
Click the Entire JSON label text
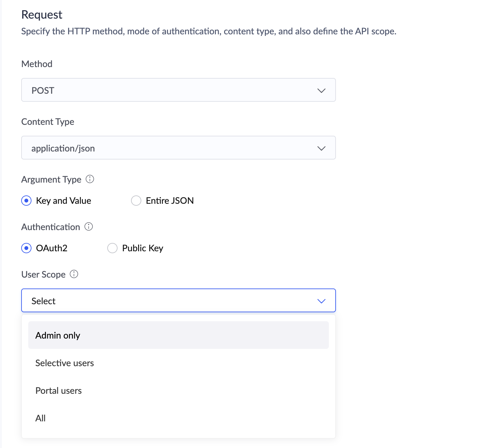coord(170,201)
